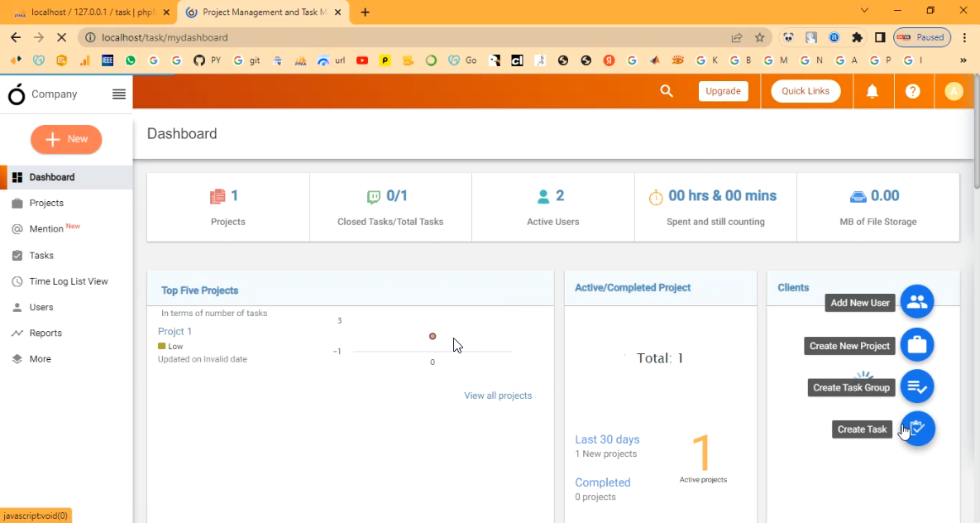The image size is (980, 523).
Task: Click the Clients panel heading
Action: [x=793, y=288]
